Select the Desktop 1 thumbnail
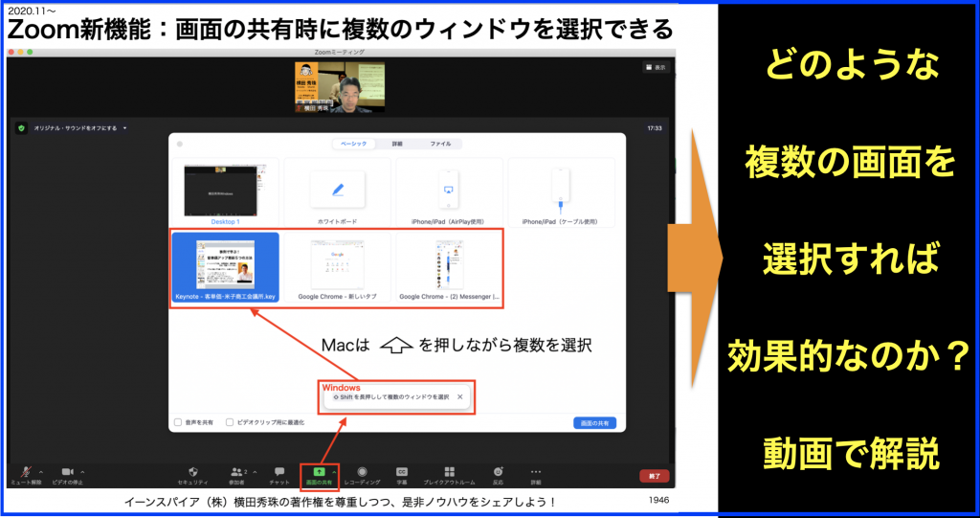Viewport: 980px width, 518px height. click(x=226, y=192)
